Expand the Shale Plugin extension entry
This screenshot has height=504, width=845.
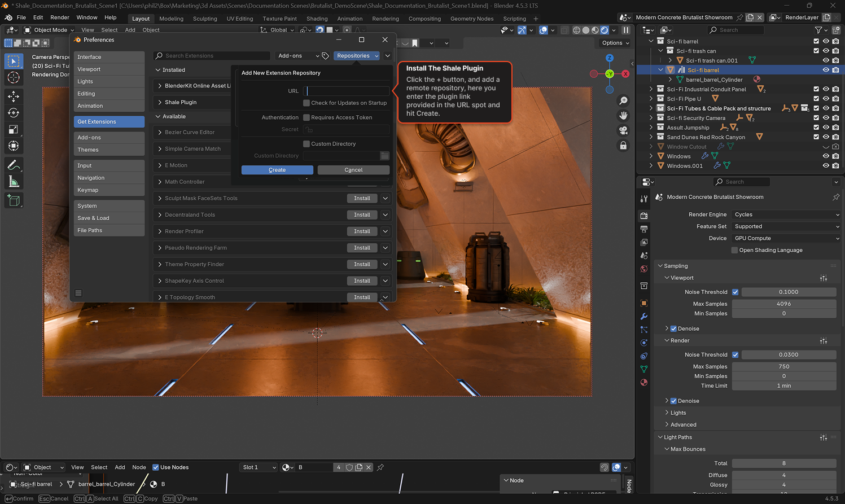click(x=160, y=102)
